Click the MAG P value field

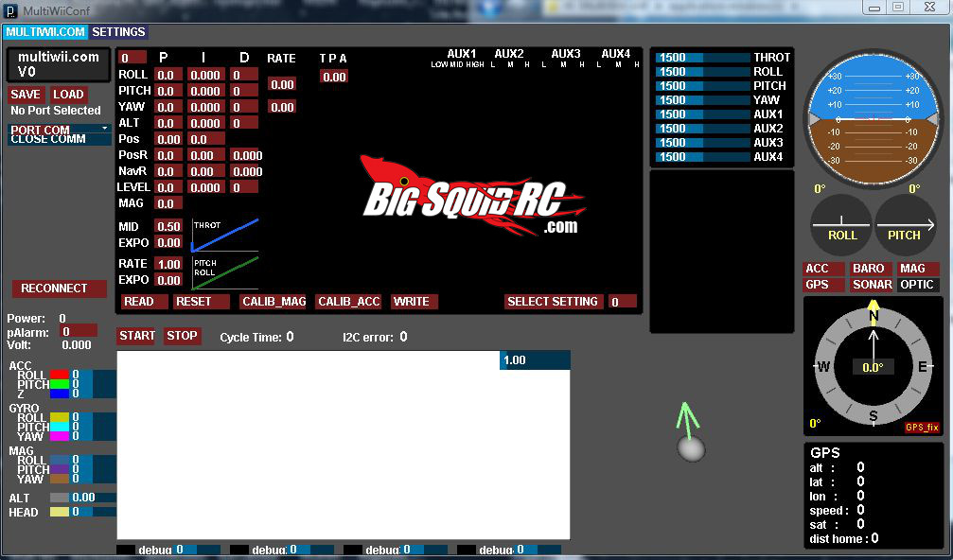point(168,203)
